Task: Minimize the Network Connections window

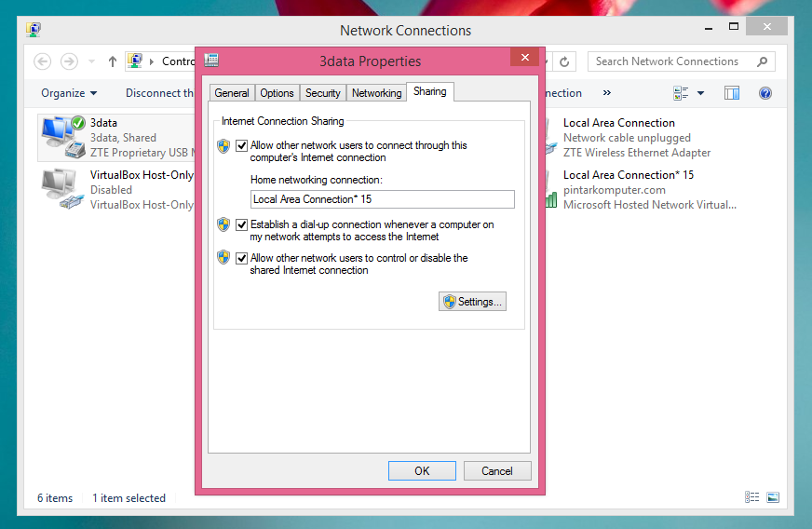Action: tap(709, 29)
